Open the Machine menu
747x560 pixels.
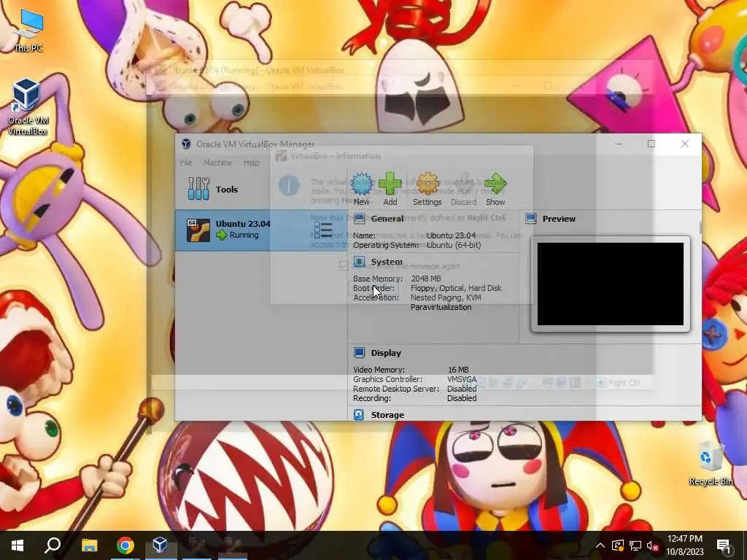coord(217,163)
